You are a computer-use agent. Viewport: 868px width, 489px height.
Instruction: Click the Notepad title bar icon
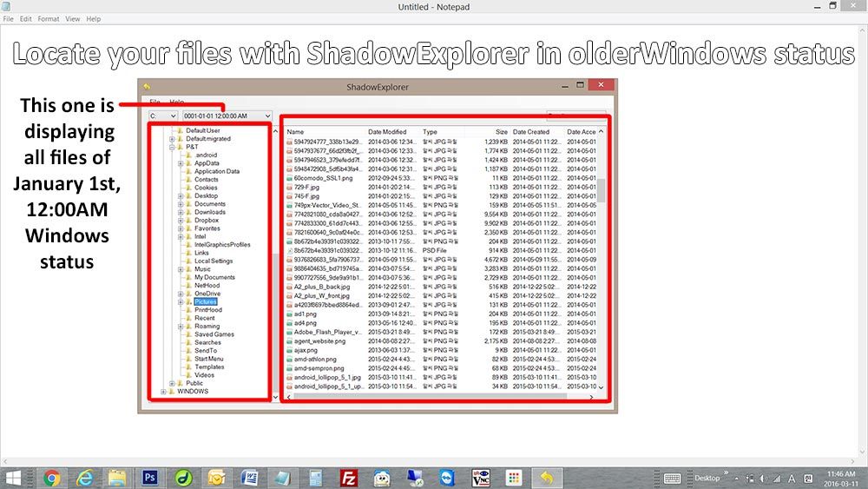point(6,6)
